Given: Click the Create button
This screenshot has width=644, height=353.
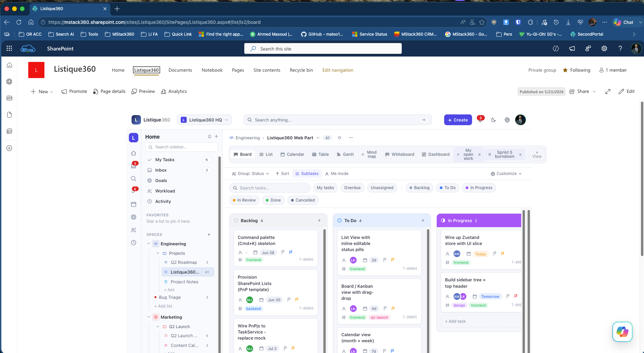Looking at the screenshot, I should pyautogui.click(x=458, y=120).
